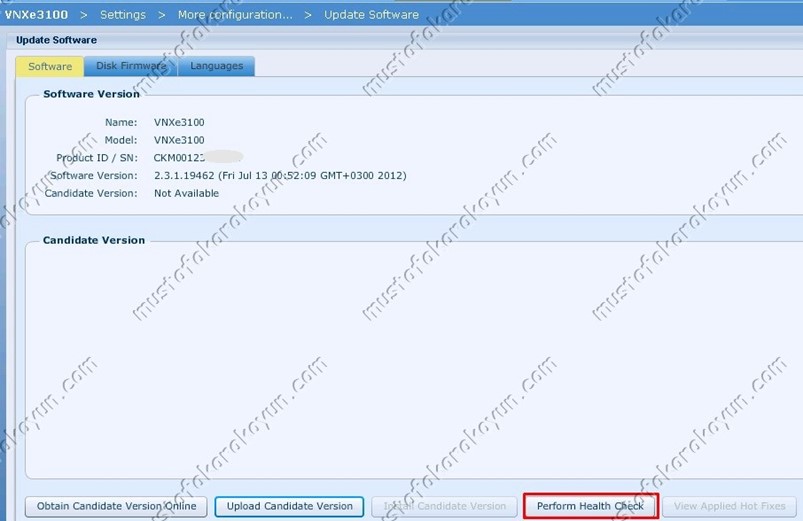Open More configuration... breadcrumb
This screenshot has width=803, height=521.
(x=235, y=15)
